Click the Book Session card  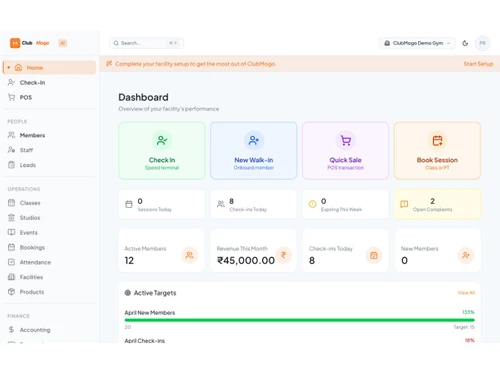[437, 151]
